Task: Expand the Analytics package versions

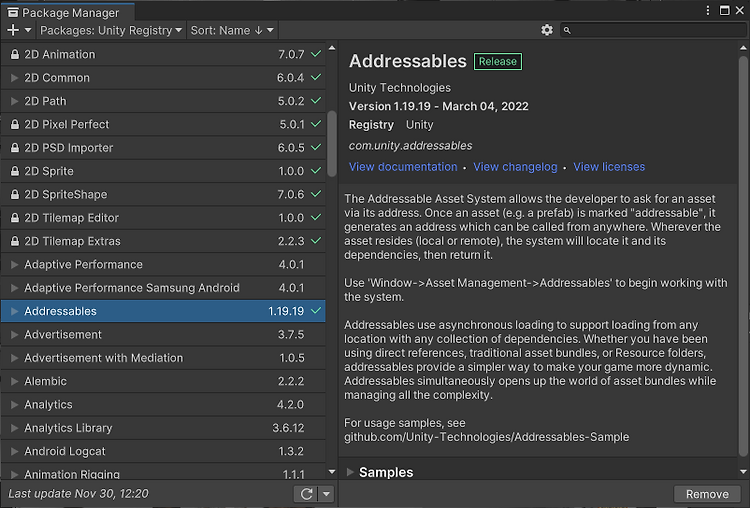Action: [x=14, y=405]
